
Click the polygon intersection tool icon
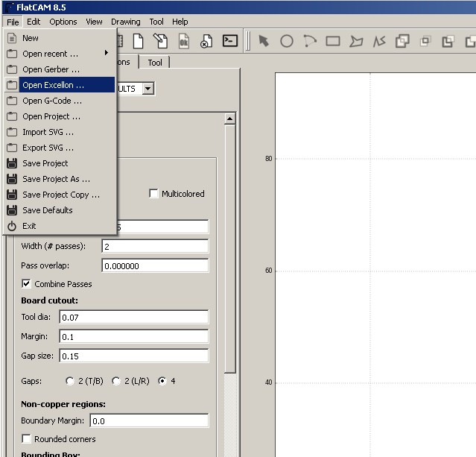[x=425, y=41]
